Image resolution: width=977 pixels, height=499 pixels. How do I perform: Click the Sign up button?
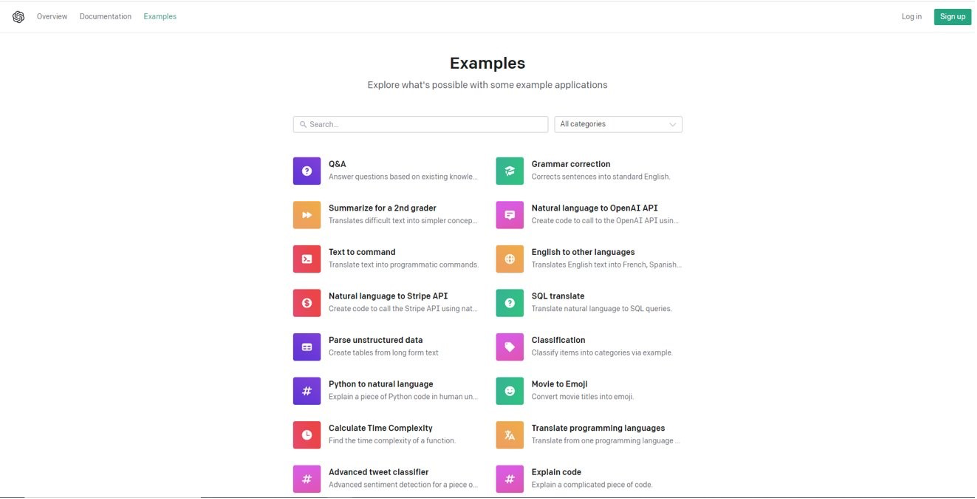(952, 17)
